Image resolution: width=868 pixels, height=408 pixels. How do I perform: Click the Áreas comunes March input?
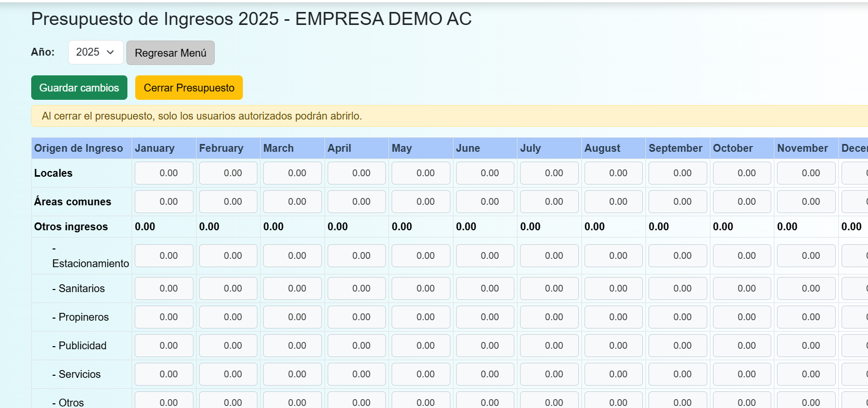(292, 202)
